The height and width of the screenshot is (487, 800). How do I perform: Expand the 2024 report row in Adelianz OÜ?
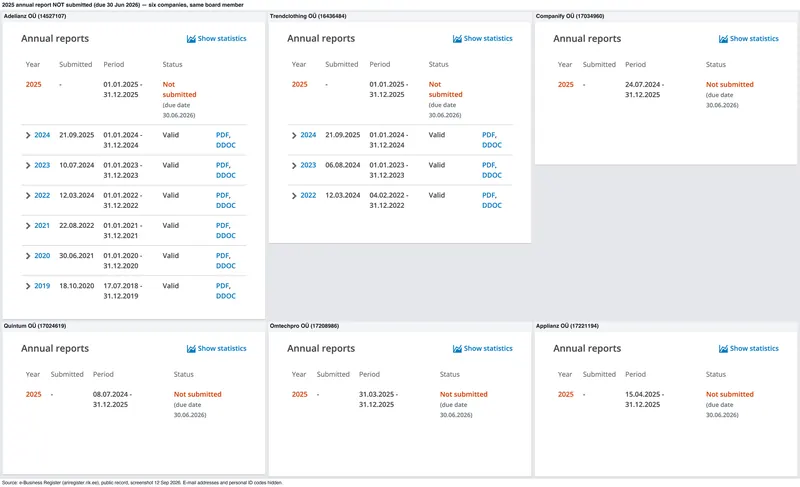pyautogui.click(x=28, y=136)
